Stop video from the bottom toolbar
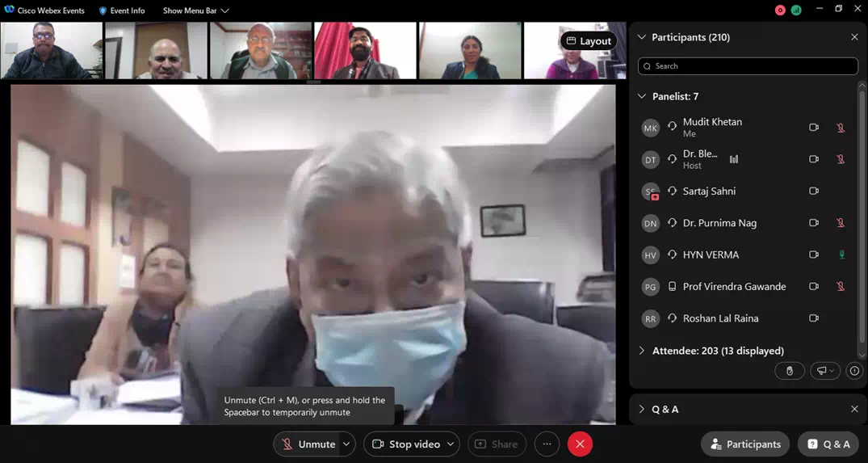Screen dimensions: 868x463 click(405, 444)
